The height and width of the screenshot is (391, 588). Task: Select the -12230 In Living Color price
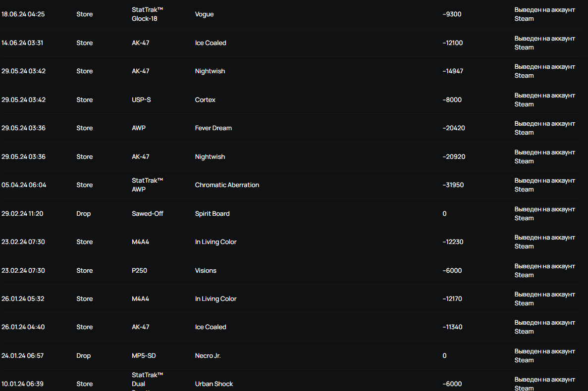pyautogui.click(x=453, y=242)
